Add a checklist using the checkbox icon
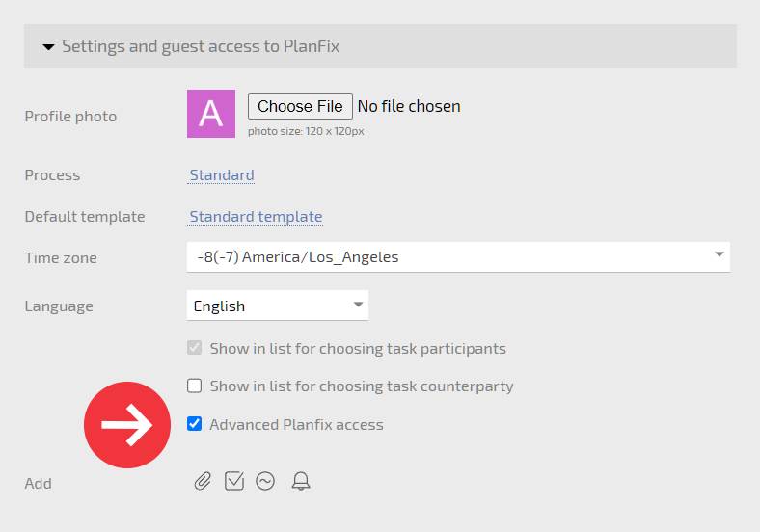760x532 pixels. click(234, 481)
